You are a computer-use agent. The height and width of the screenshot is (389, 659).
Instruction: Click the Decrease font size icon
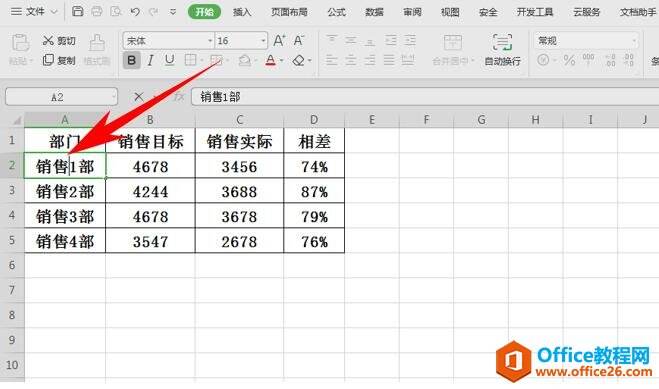point(298,40)
